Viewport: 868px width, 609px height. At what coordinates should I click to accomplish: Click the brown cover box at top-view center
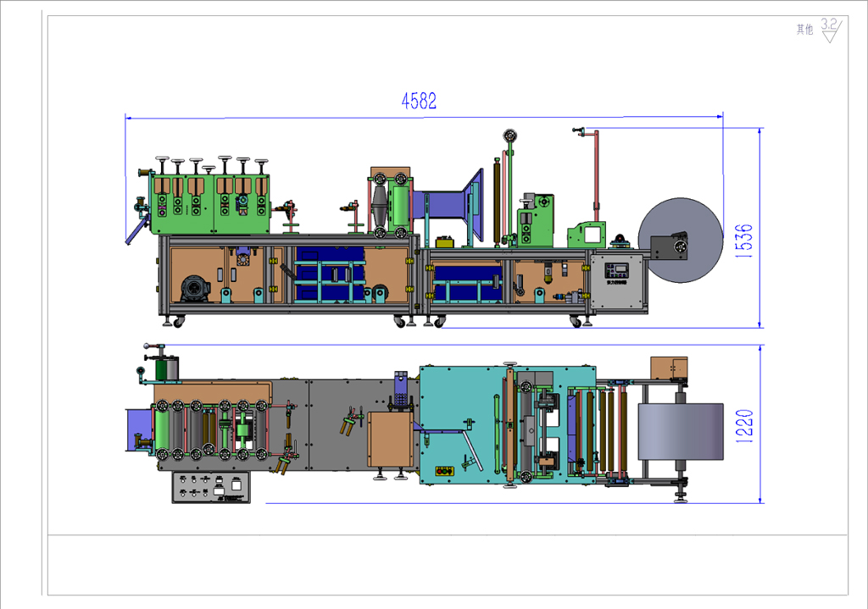click(x=389, y=439)
